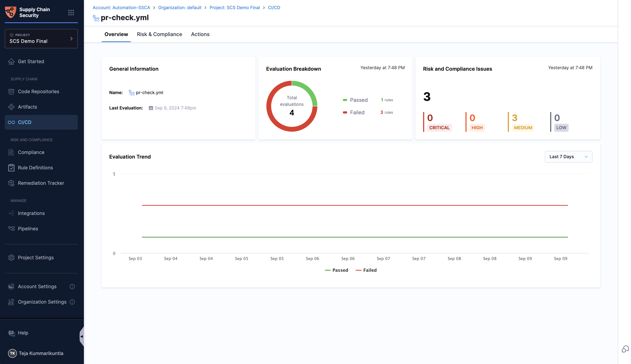The height and width of the screenshot is (364, 631).
Task: Click the Account Settings info icon
Action: (x=72, y=287)
